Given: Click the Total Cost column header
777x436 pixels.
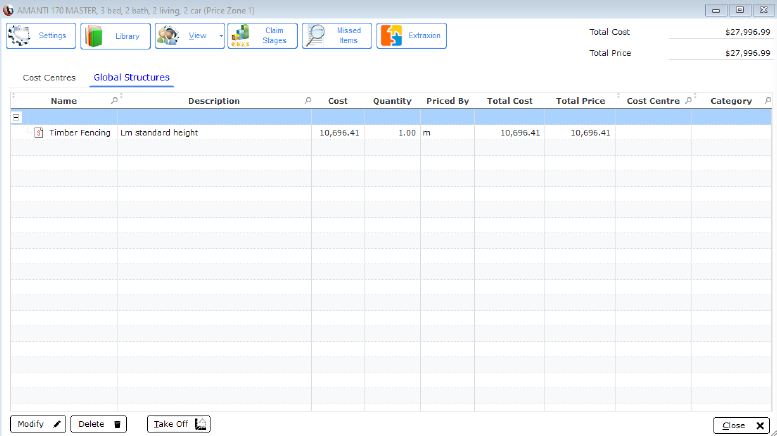Looking at the screenshot, I should tap(509, 101).
